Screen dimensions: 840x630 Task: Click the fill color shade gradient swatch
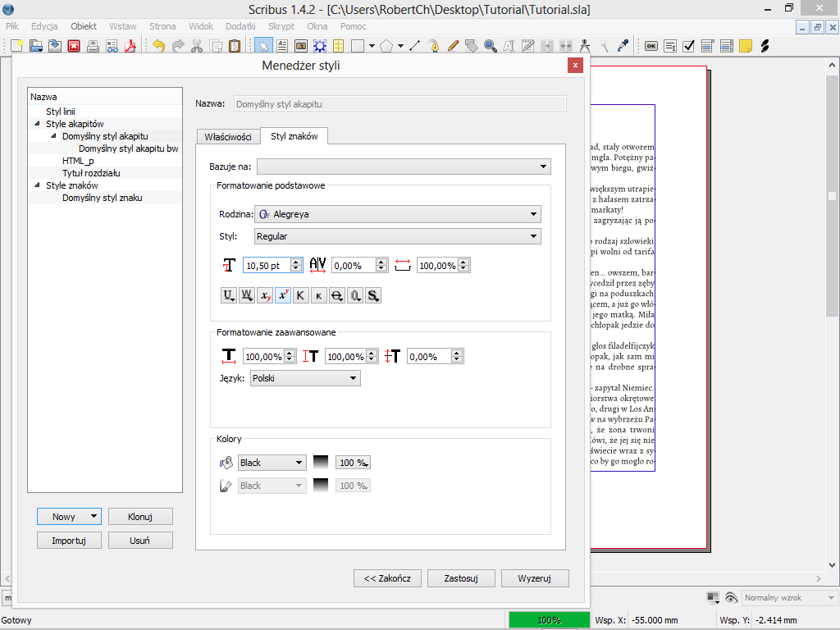(x=321, y=463)
